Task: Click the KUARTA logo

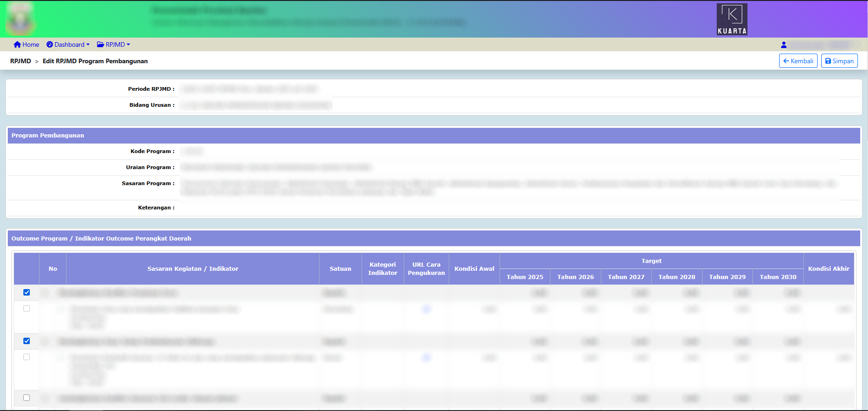Action: tap(732, 19)
